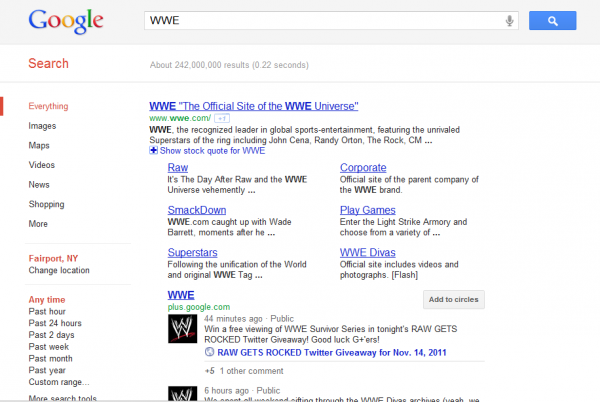Click the link icon beside RAW GETS ROCKED
This screenshot has height=402, width=600.
pos(209,351)
